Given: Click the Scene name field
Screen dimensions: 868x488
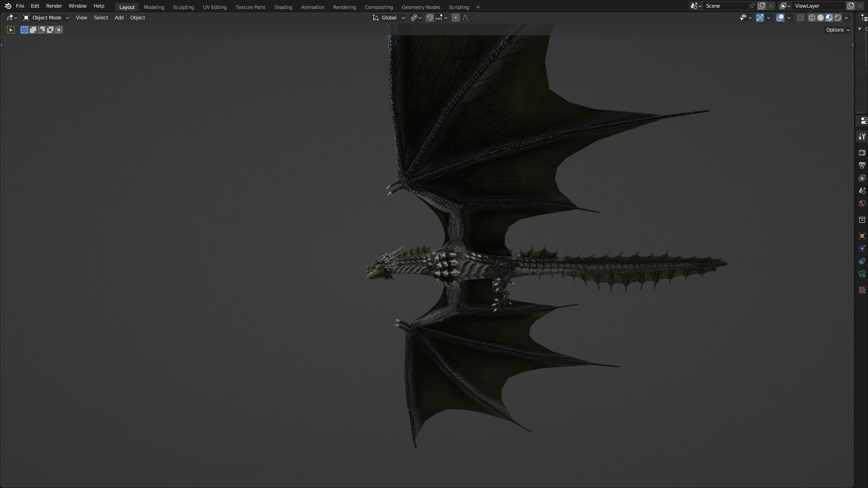Looking at the screenshot, I should point(725,6).
